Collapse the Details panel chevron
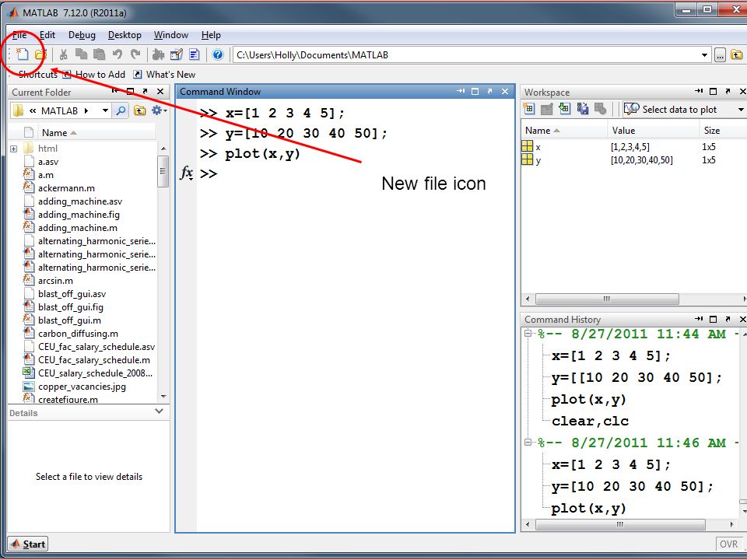The height and width of the screenshot is (560, 747). point(159,411)
